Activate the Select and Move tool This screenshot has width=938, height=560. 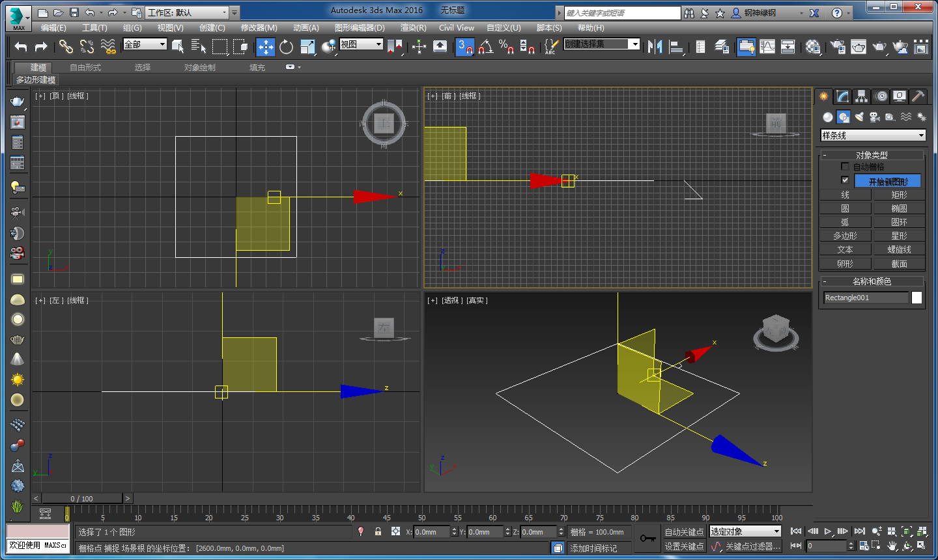[x=265, y=46]
